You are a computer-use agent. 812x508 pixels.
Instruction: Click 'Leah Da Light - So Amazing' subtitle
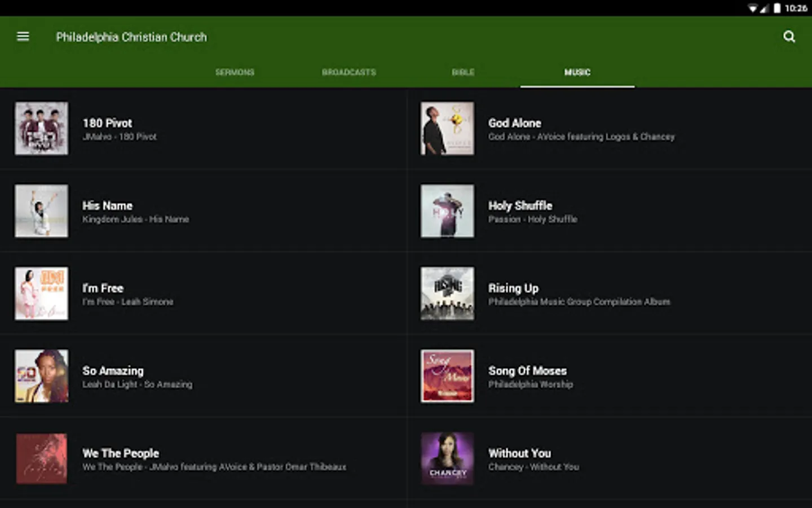coord(137,384)
